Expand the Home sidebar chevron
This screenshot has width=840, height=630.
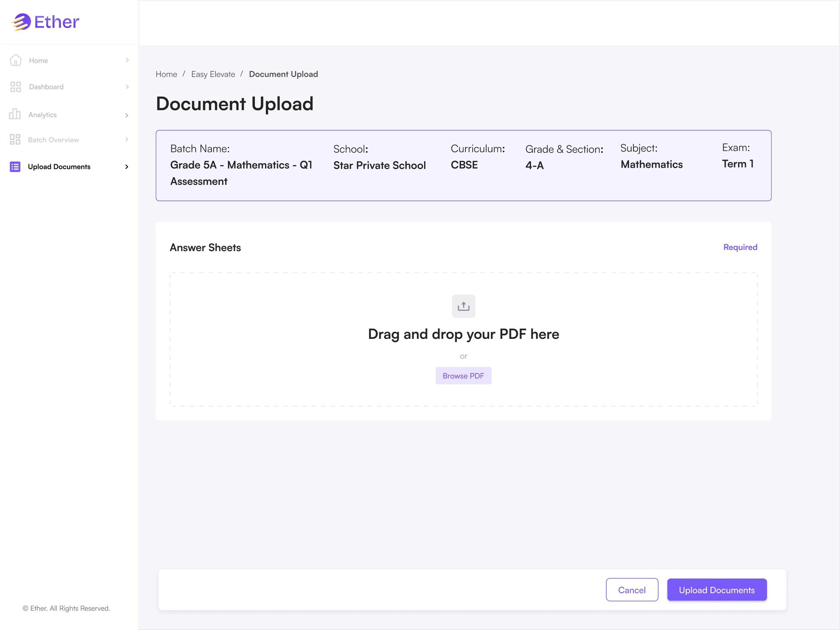coord(127,60)
